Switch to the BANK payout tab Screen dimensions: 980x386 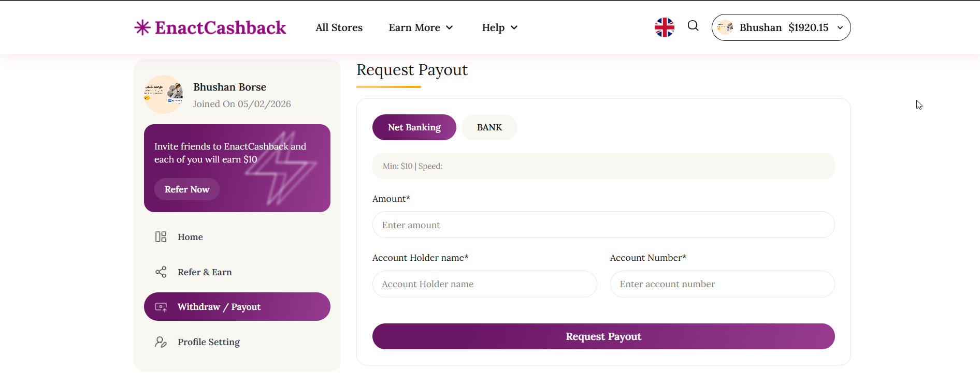coord(489,127)
